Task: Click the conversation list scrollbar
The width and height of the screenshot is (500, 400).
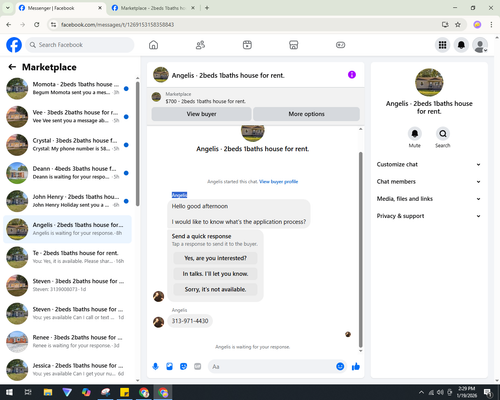Action: (138, 144)
